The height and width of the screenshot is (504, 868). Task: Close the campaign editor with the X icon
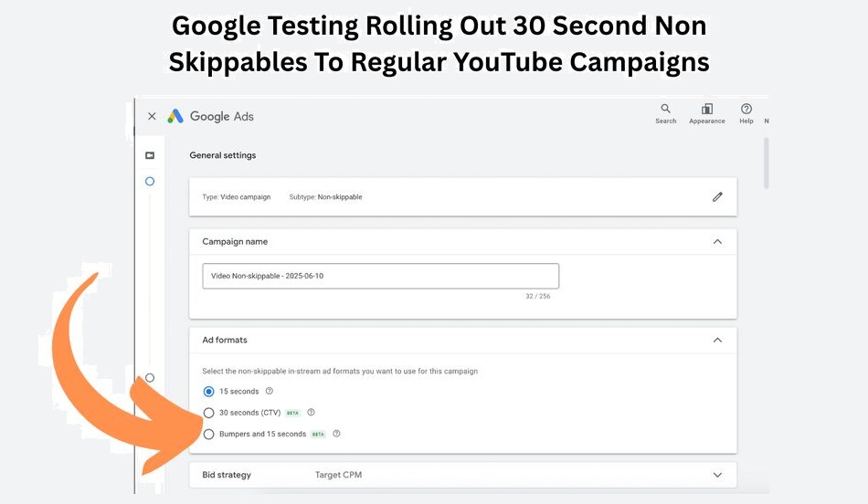click(152, 116)
